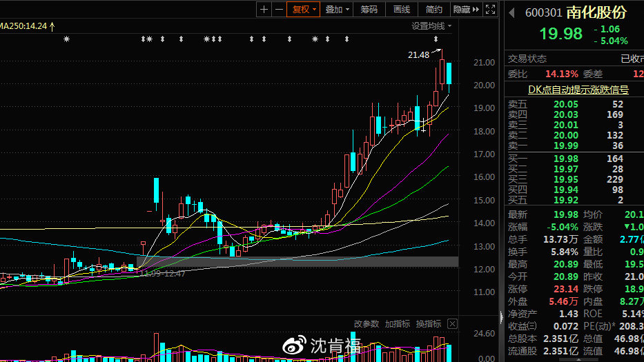The width and height of the screenshot is (644, 362).
Task: Close the volume indicator panel
Action: pyautogui.click(x=452, y=323)
